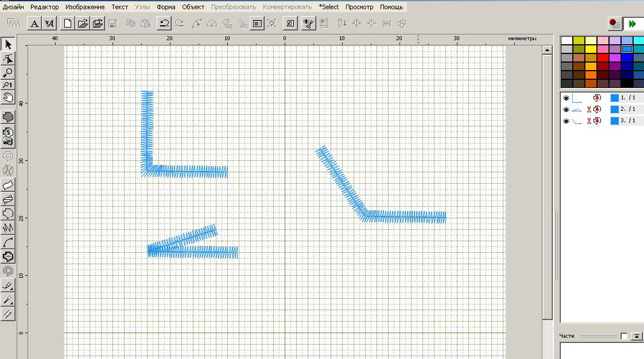Click the merge design folder icon
The width and height of the screenshot is (644, 359).
tap(98, 24)
